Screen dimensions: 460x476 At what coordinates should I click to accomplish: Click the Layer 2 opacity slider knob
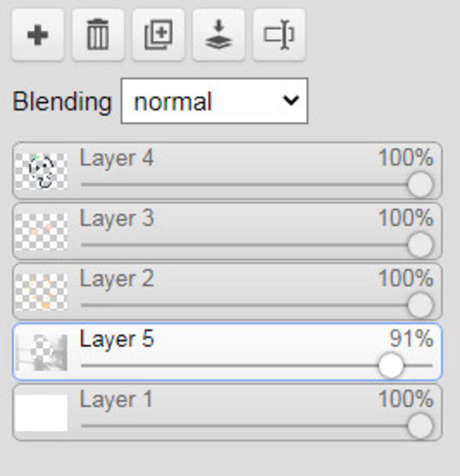tap(420, 305)
